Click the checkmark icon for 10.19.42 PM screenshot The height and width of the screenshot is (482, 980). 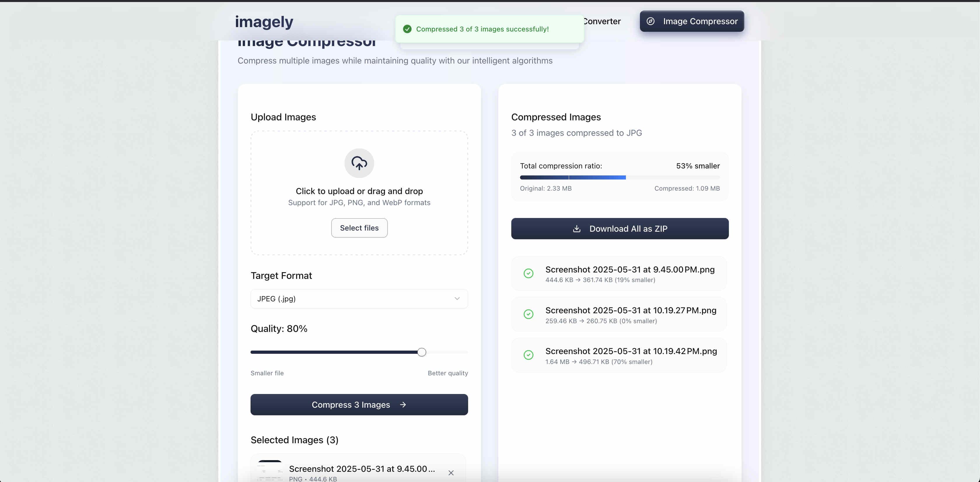(528, 355)
